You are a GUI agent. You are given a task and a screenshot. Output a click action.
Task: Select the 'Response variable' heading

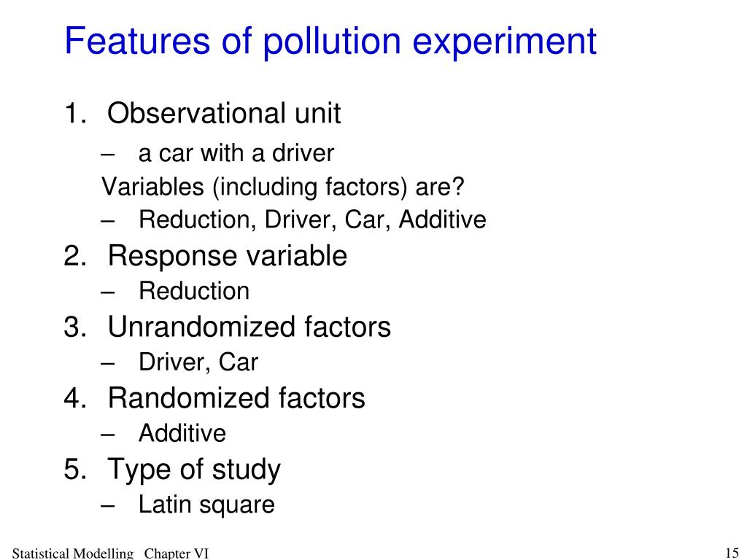pos(228,256)
